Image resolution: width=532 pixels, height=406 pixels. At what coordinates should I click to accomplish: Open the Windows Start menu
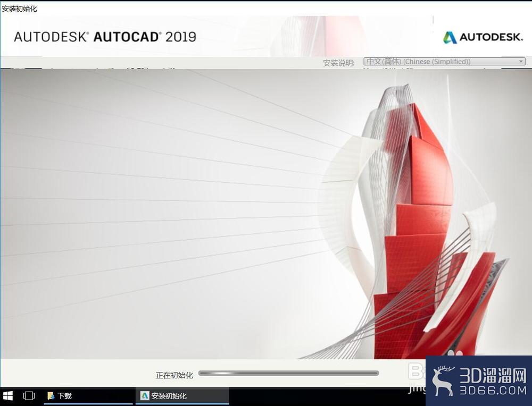(7, 396)
